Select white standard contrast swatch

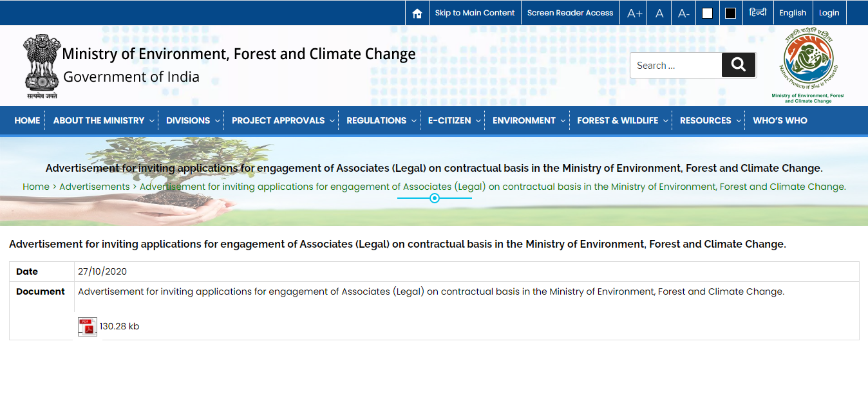click(707, 13)
